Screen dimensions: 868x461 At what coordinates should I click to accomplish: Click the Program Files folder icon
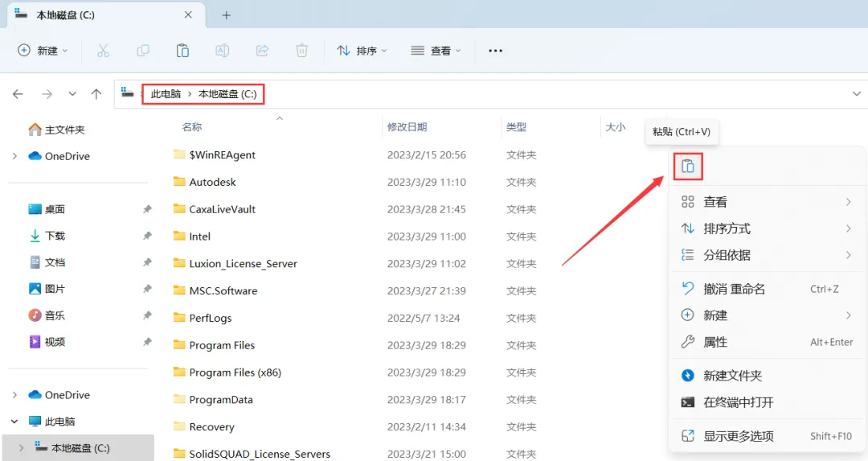[x=179, y=344]
